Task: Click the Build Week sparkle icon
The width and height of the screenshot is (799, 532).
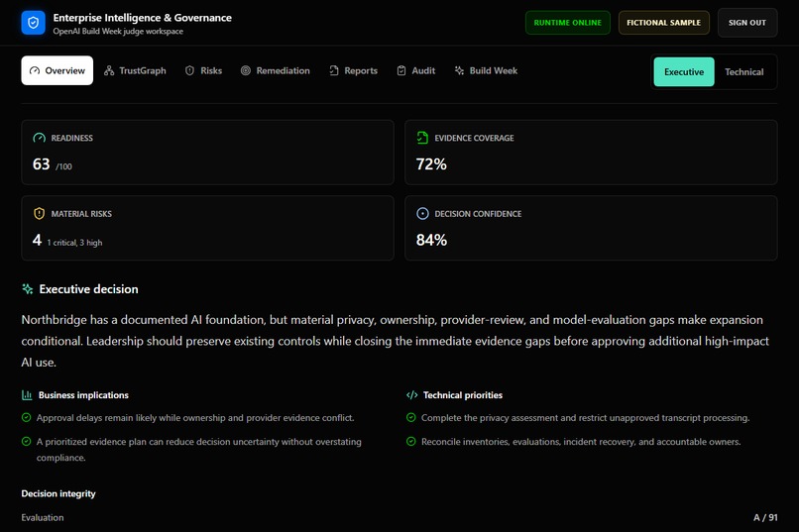Action: 459,70
